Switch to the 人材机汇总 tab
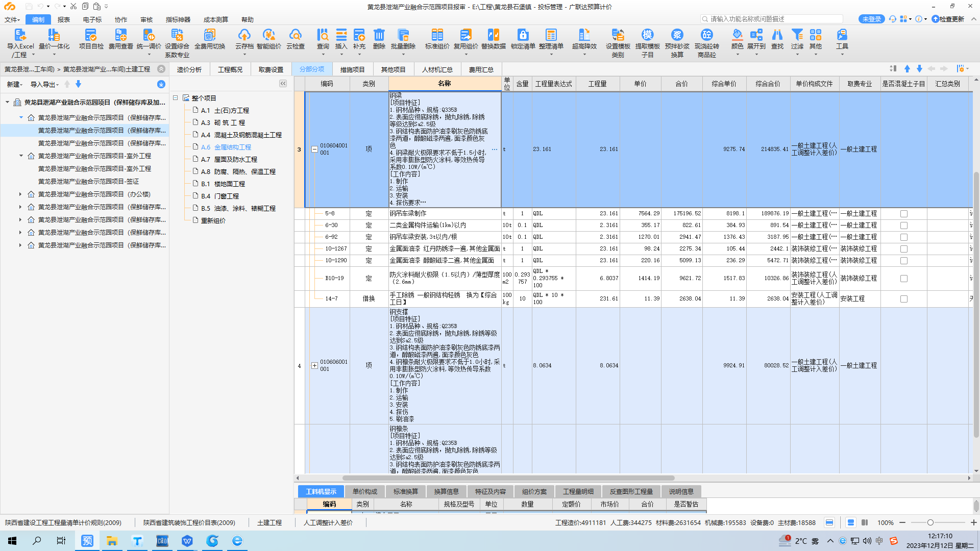980x551 pixels. [x=437, y=69]
